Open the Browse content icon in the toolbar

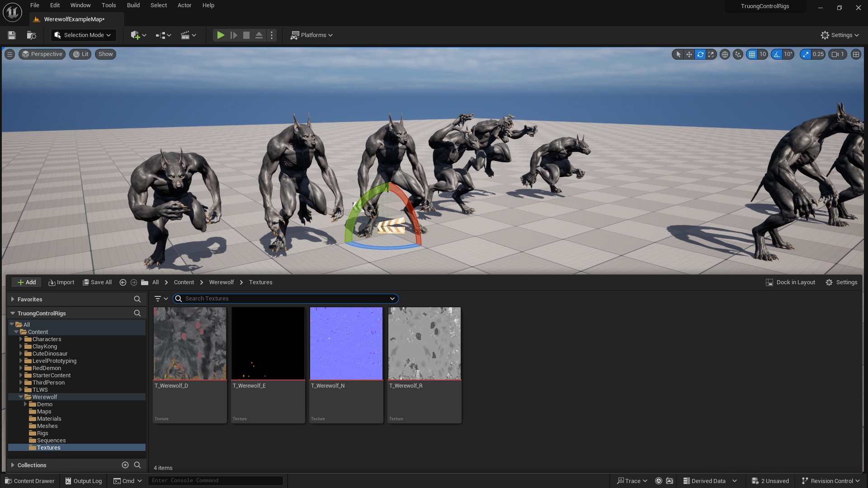[x=31, y=35]
